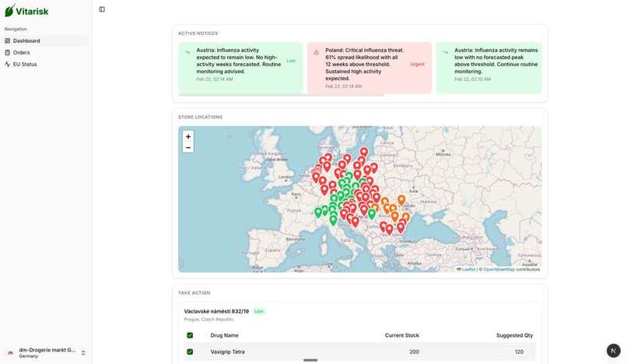Click the warning triangle on Poland notice
The image size is (627, 364).
[317, 52]
